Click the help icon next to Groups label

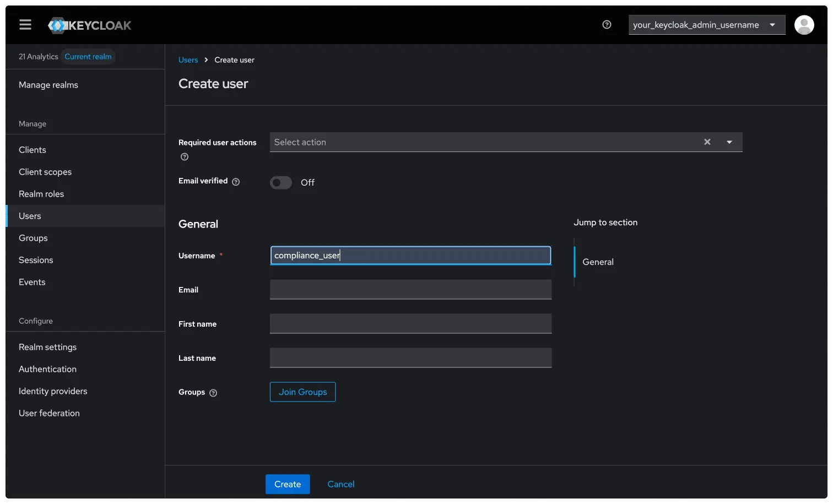pyautogui.click(x=213, y=392)
